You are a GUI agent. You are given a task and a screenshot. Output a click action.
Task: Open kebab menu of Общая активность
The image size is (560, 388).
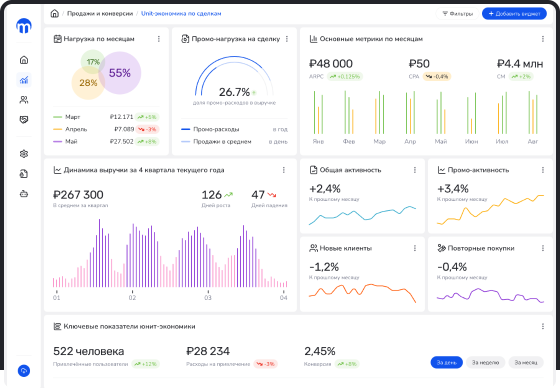pos(415,170)
